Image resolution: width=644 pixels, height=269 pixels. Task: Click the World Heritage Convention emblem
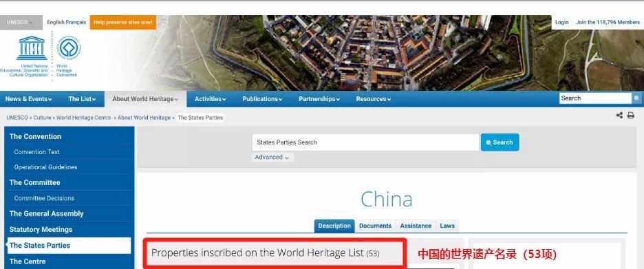tap(69, 47)
